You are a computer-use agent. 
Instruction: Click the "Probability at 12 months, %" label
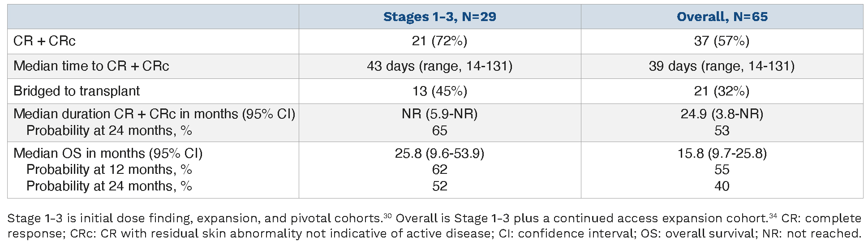click(109, 170)
